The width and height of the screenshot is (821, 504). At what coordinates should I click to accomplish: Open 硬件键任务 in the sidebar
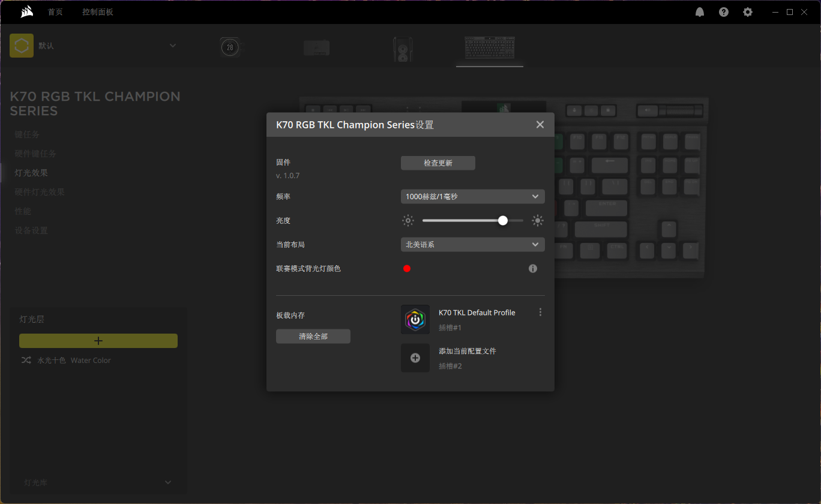coord(35,154)
